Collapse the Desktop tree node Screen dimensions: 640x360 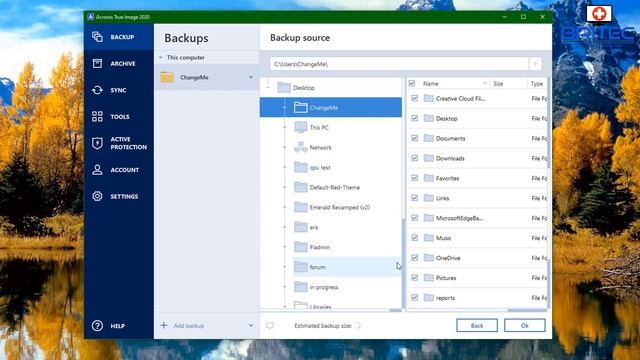tap(268, 87)
